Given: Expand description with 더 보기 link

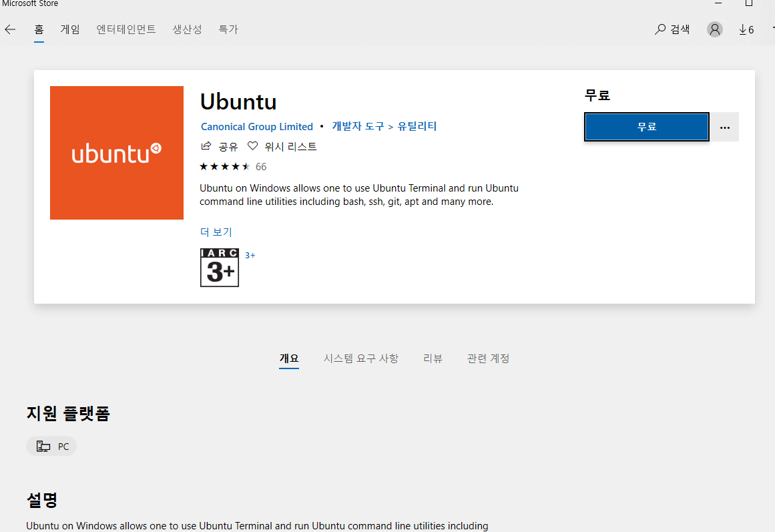Looking at the screenshot, I should [216, 232].
